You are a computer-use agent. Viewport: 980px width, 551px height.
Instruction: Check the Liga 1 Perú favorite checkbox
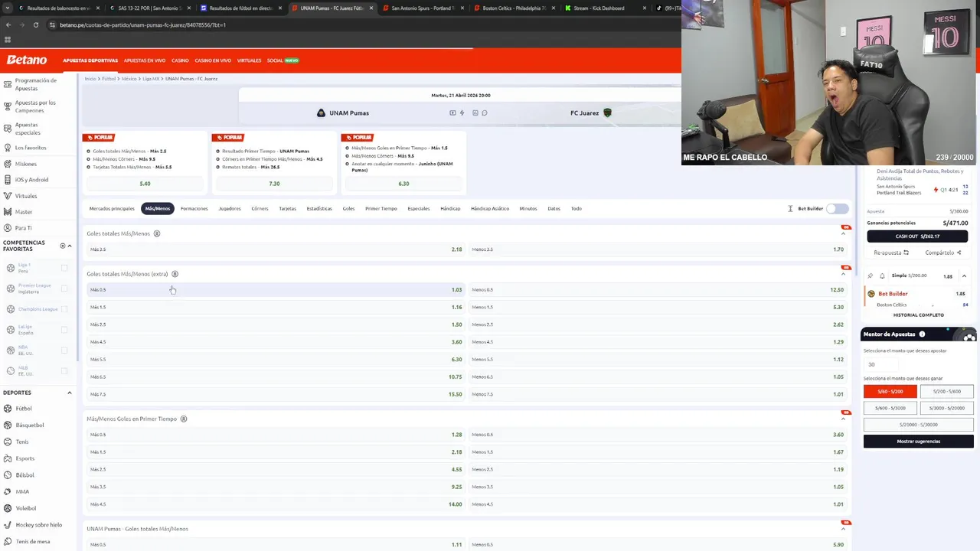tap(64, 268)
